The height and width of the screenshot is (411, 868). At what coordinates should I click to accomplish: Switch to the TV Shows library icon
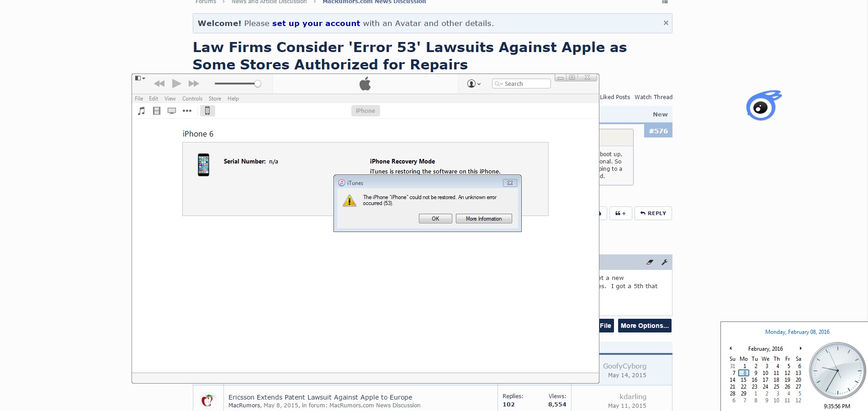172,111
